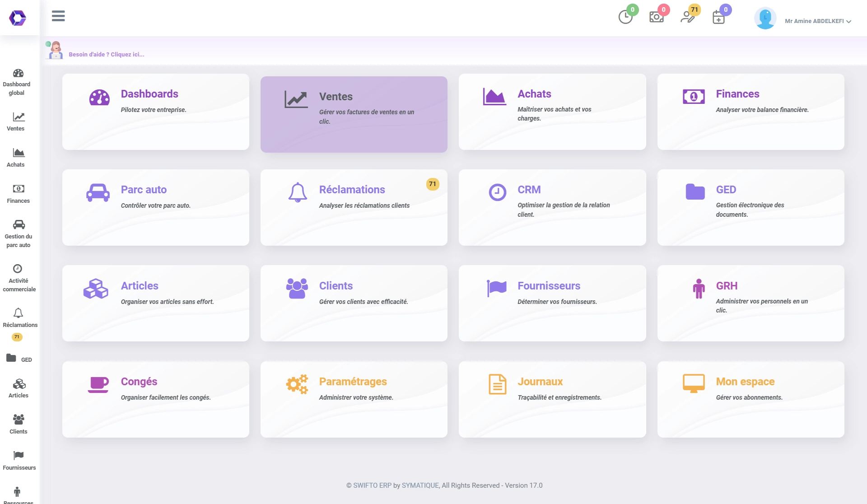Click the GED folder icon in sidebar

11,358
